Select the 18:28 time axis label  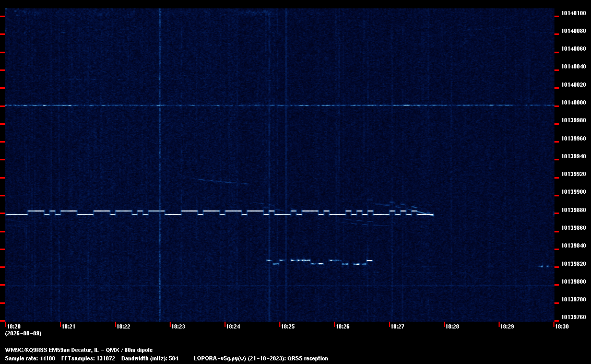pyautogui.click(x=452, y=326)
